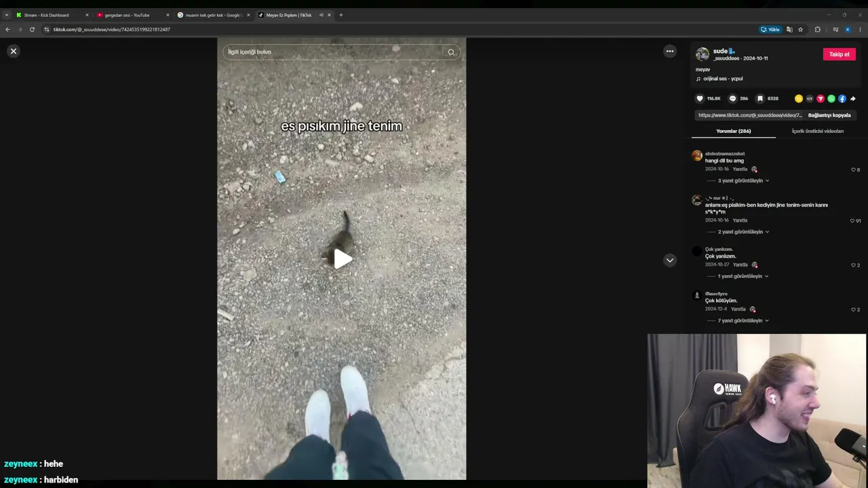Reply to 'Çok kötüyüm.' comment
The width and height of the screenshot is (868, 488).
pyautogui.click(x=738, y=309)
